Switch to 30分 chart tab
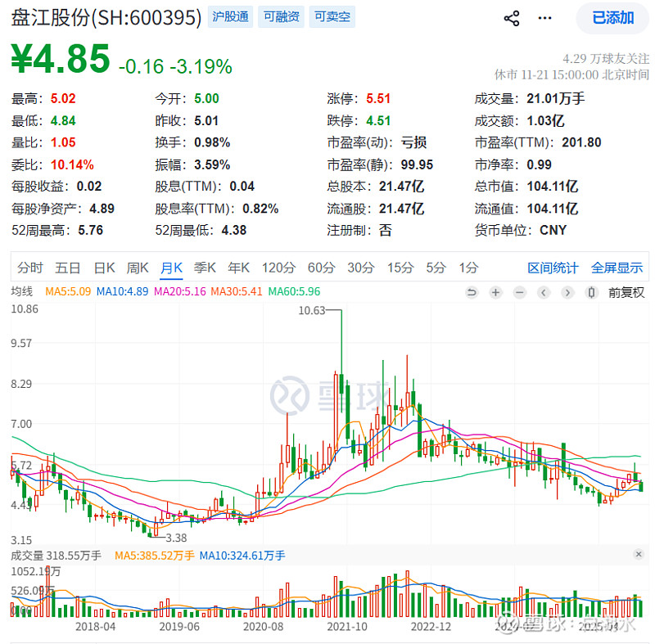Screen dimensions: 655x644 point(360,268)
